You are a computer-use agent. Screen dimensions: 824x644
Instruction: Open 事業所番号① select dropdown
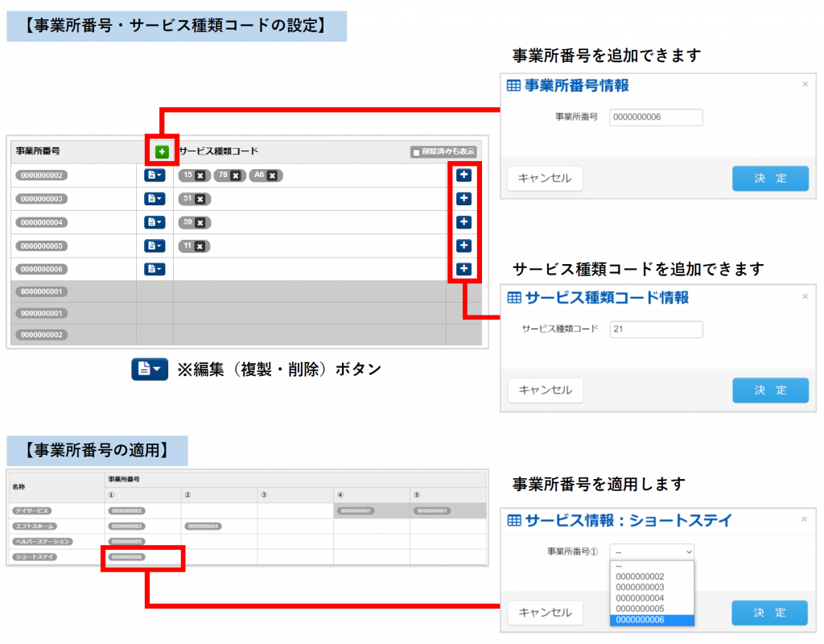pos(651,551)
